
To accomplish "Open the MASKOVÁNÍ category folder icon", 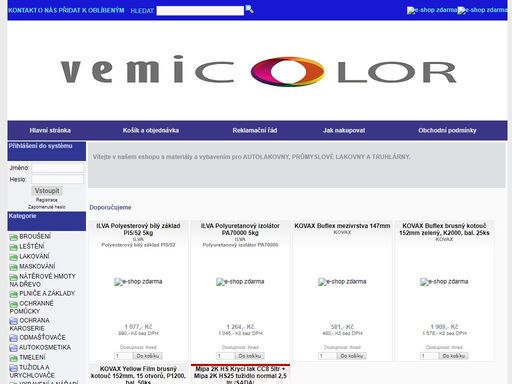I will click(14, 267).
